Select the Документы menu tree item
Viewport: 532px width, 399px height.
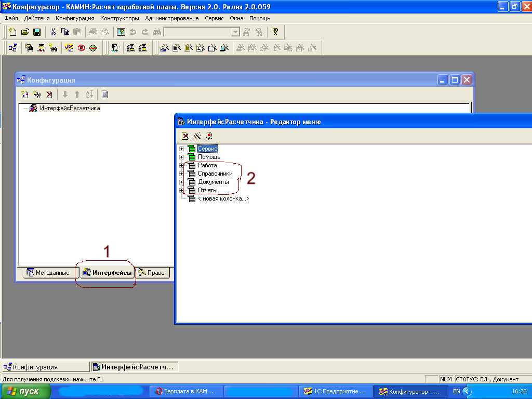coord(213,182)
